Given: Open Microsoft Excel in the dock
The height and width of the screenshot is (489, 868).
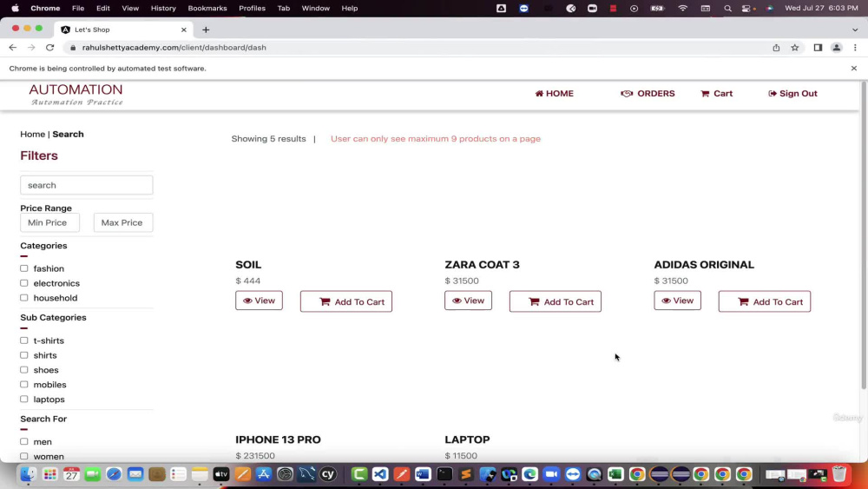Looking at the screenshot, I should pyautogui.click(x=615, y=474).
